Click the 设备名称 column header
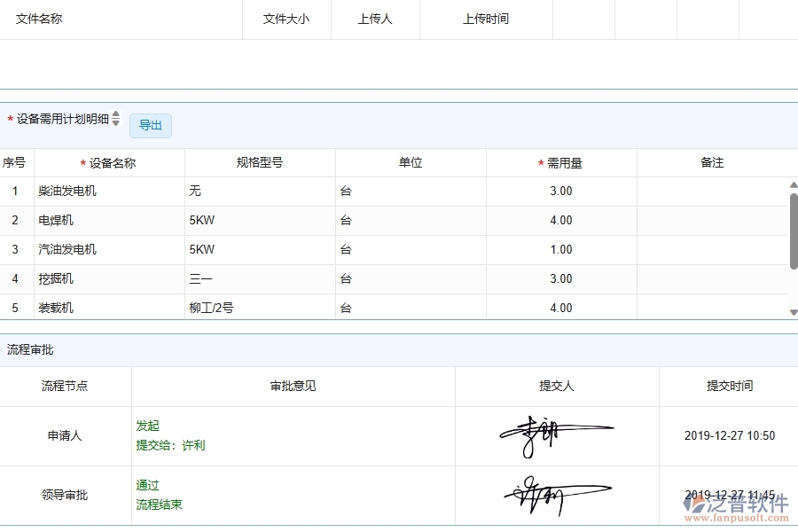The height and width of the screenshot is (532, 798). point(109,162)
